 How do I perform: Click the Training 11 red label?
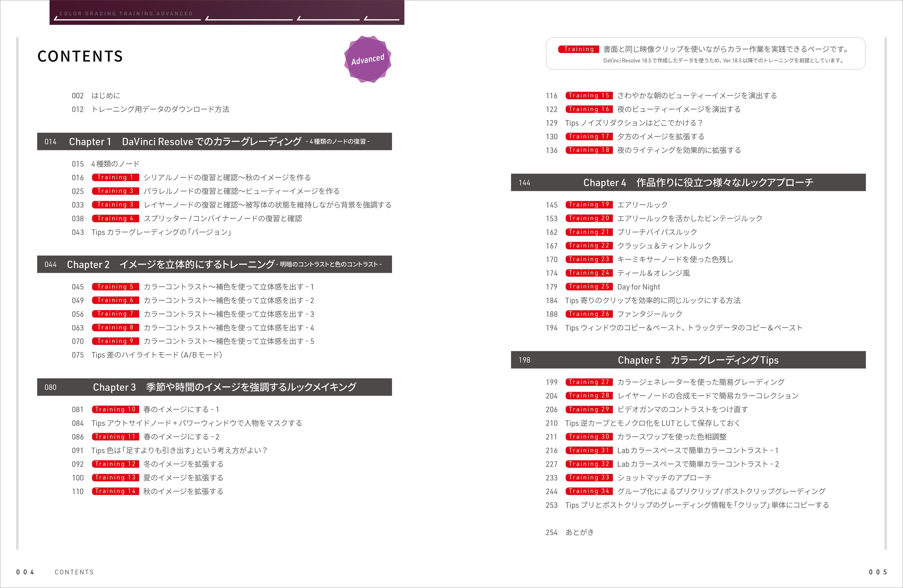click(116, 437)
